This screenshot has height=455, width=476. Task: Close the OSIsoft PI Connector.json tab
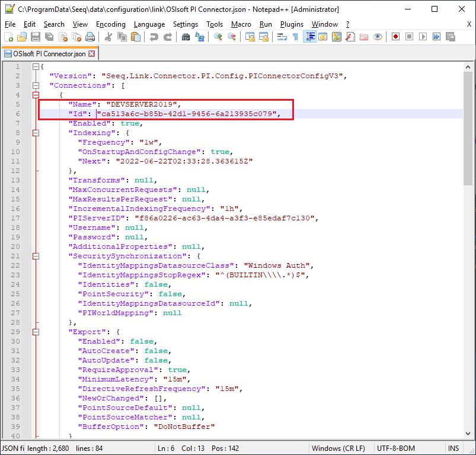click(92, 54)
